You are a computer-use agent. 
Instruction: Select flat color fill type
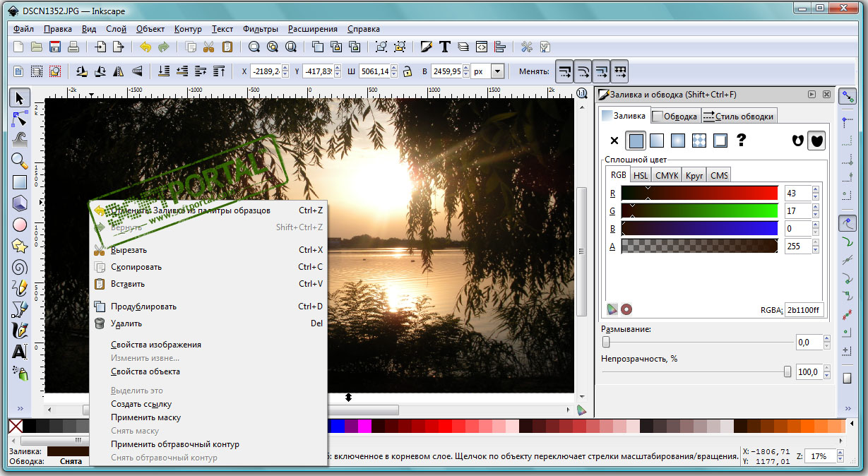(x=636, y=141)
